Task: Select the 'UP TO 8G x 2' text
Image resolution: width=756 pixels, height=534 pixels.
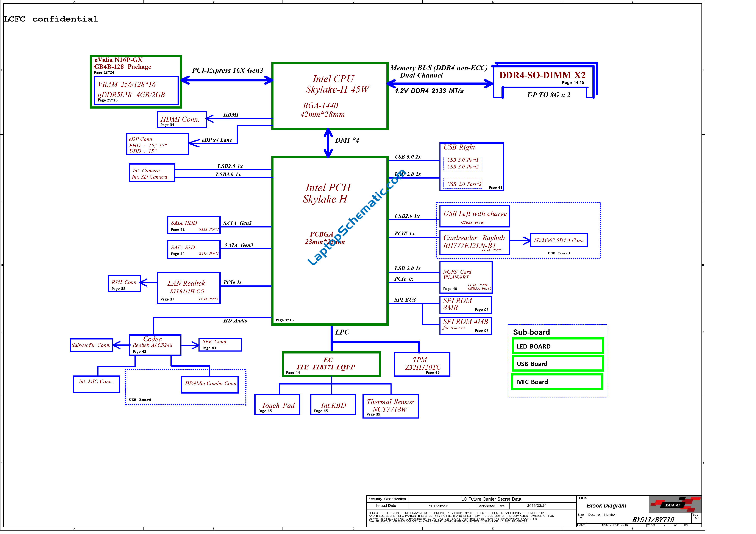Action: click(x=548, y=95)
